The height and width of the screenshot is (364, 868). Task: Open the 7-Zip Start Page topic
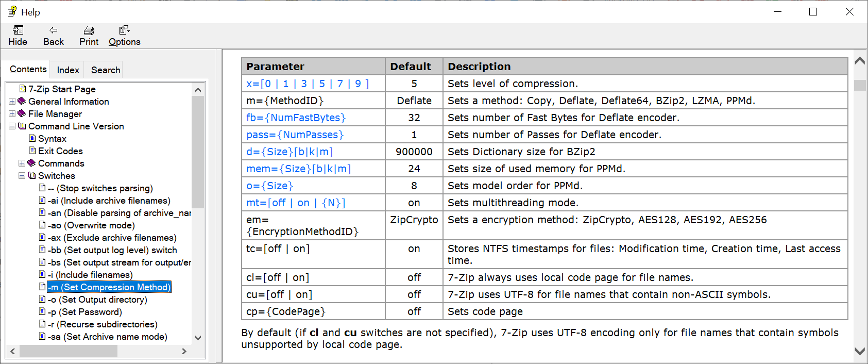[x=62, y=89]
